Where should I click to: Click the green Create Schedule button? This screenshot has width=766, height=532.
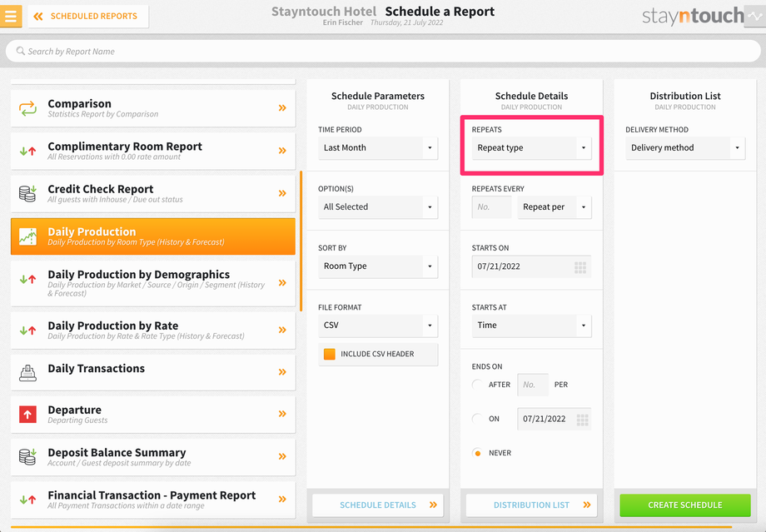685,505
